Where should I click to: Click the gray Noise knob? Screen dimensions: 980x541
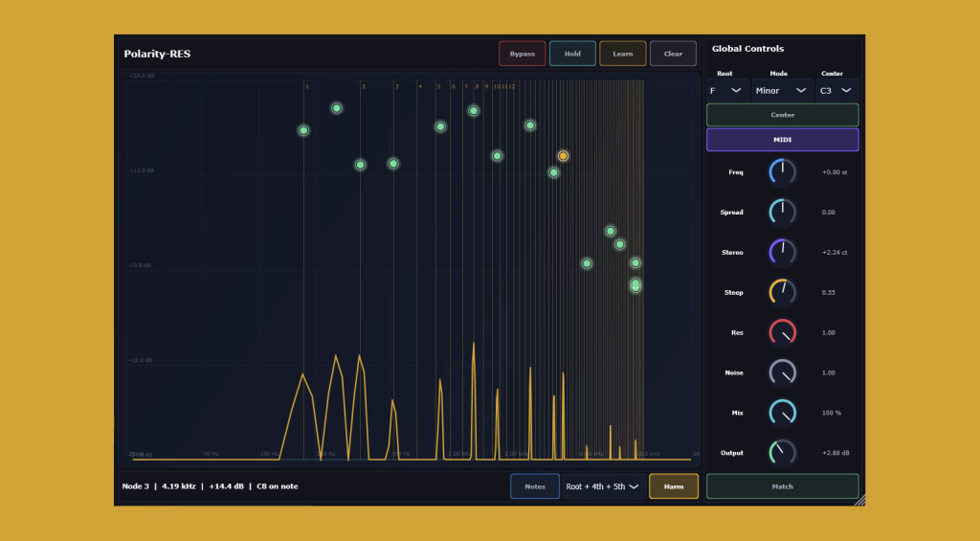pyautogui.click(x=782, y=372)
